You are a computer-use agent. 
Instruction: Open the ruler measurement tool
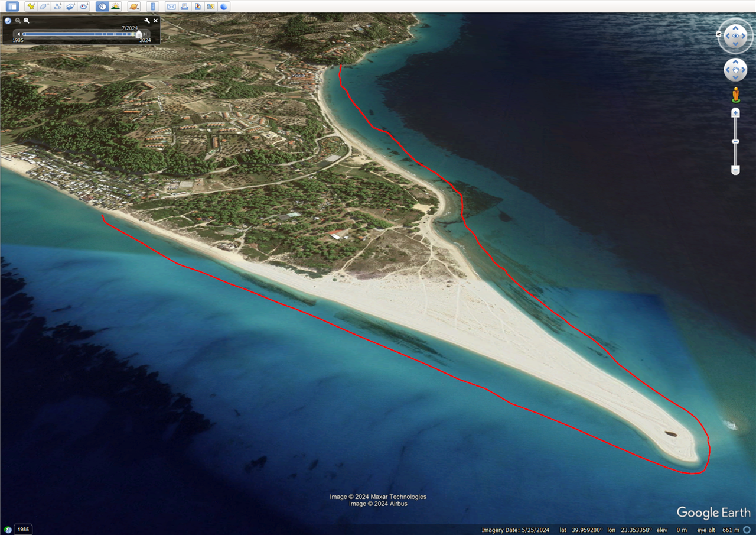click(152, 7)
